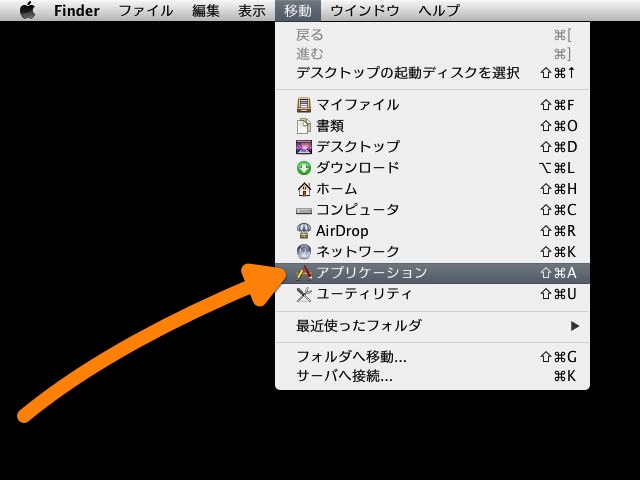Choose ユーティリティ menu item
Viewport: 640px width, 480px height.
433,294
